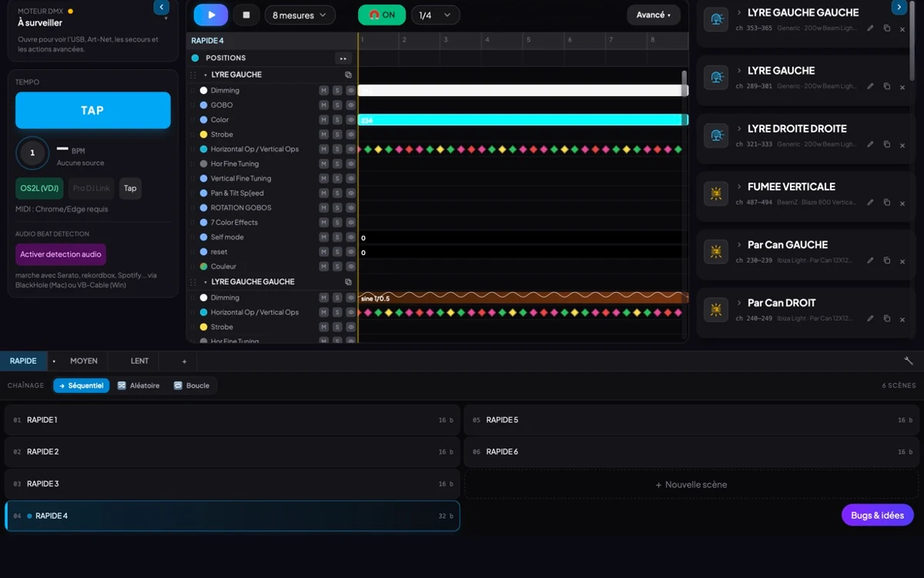The width and height of the screenshot is (924, 578).
Task: Tap the blue TAP tempo button
Action: click(x=92, y=110)
